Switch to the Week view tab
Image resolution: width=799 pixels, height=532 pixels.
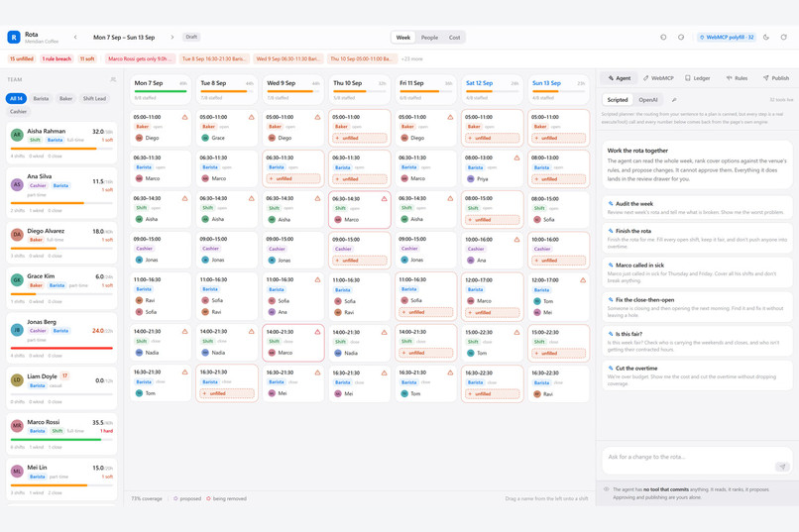click(x=403, y=38)
